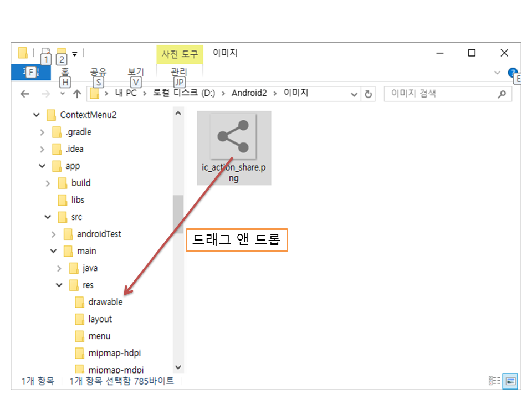Collapse the res folder node
This screenshot has height=399, width=532.
[59, 285]
